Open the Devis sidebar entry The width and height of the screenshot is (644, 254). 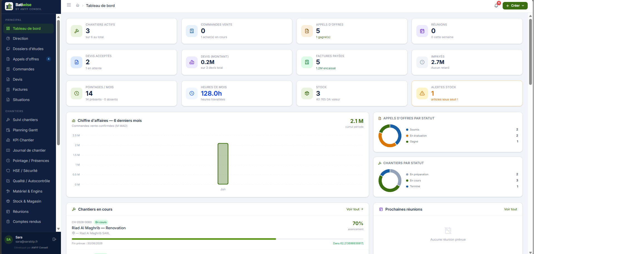(28, 79)
